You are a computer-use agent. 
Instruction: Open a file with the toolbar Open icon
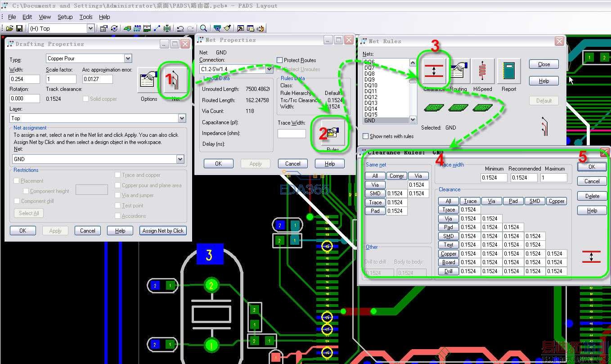tap(9, 28)
